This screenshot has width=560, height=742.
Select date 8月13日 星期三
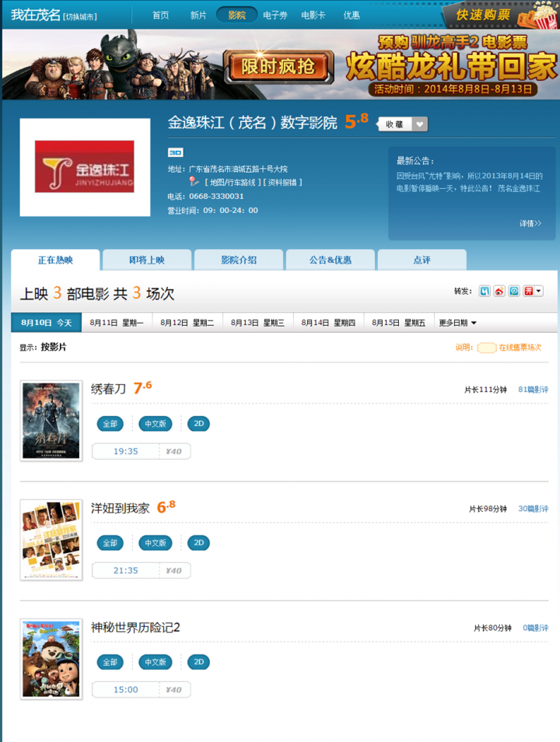(258, 323)
